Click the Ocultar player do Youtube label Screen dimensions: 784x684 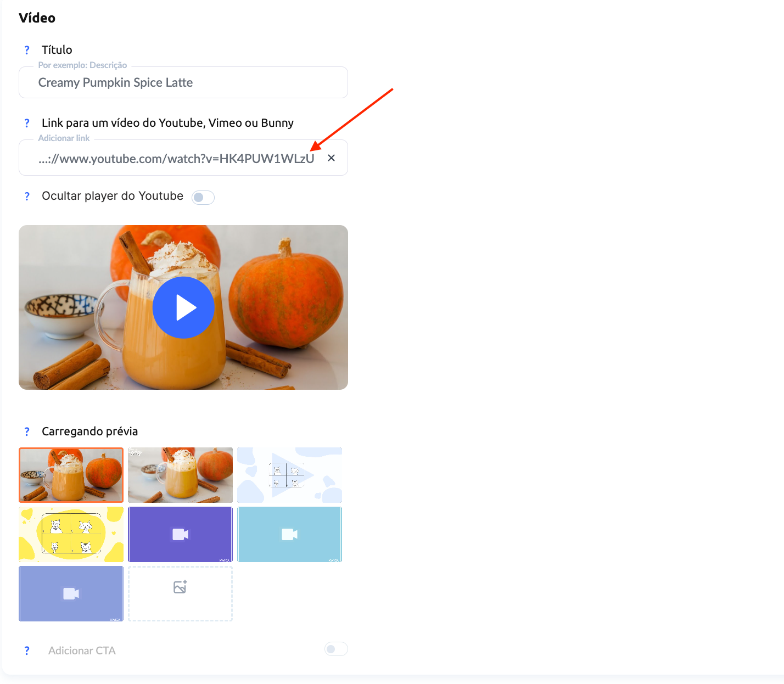coord(113,196)
